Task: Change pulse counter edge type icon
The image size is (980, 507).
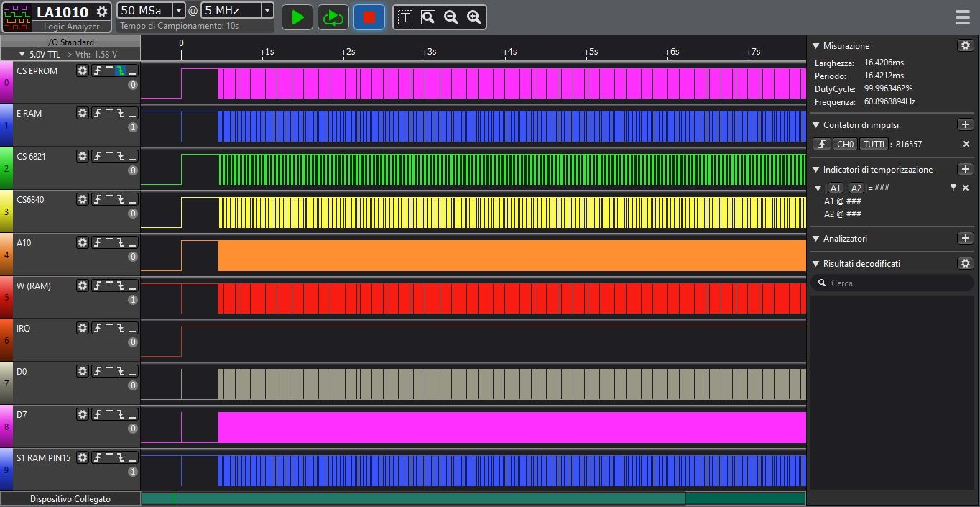Action: coord(822,144)
